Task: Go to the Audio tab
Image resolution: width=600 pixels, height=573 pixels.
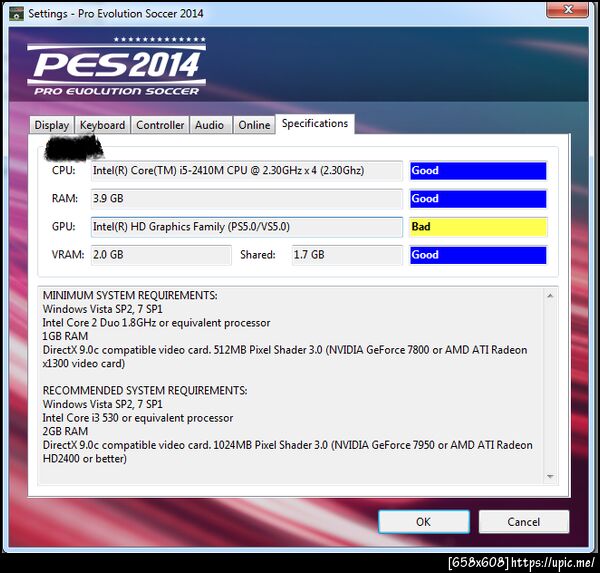Action: click(x=211, y=125)
